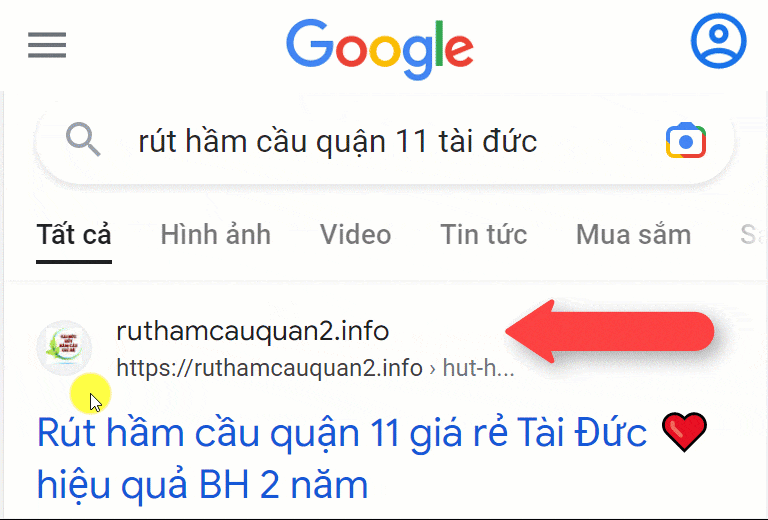Click title line hiệu quả BH 2 năm

click(x=202, y=484)
